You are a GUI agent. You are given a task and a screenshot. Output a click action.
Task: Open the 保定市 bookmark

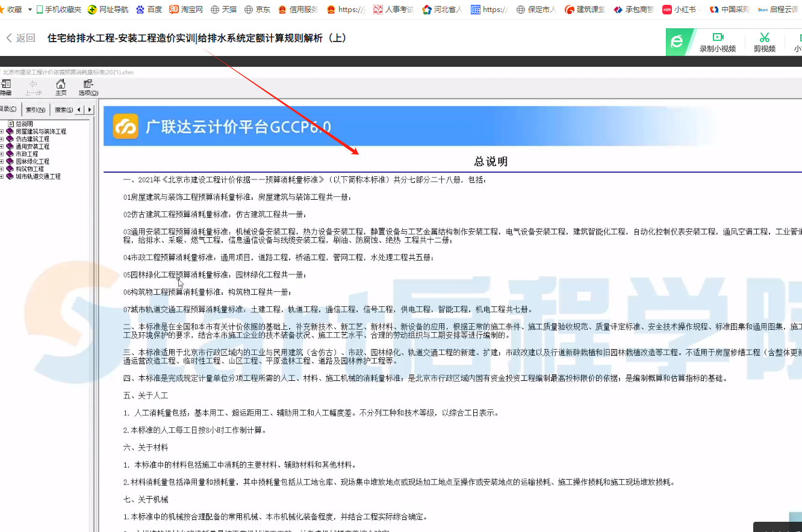coord(536,10)
